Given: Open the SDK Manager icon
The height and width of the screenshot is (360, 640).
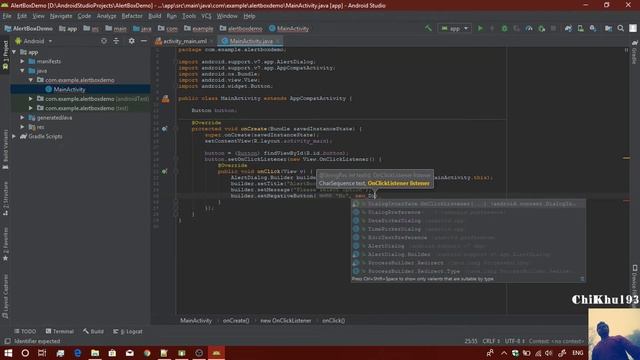Looking at the screenshot, I should [593, 28].
